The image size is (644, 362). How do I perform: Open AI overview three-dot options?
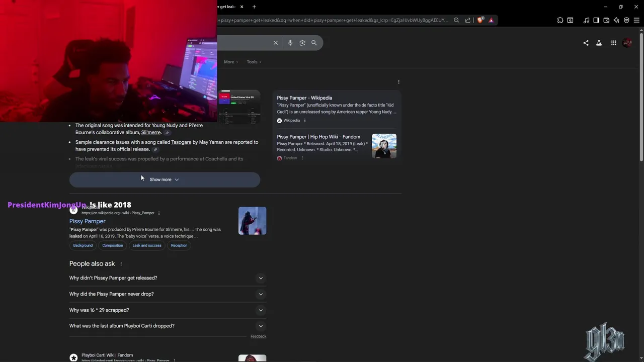[x=398, y=82]
